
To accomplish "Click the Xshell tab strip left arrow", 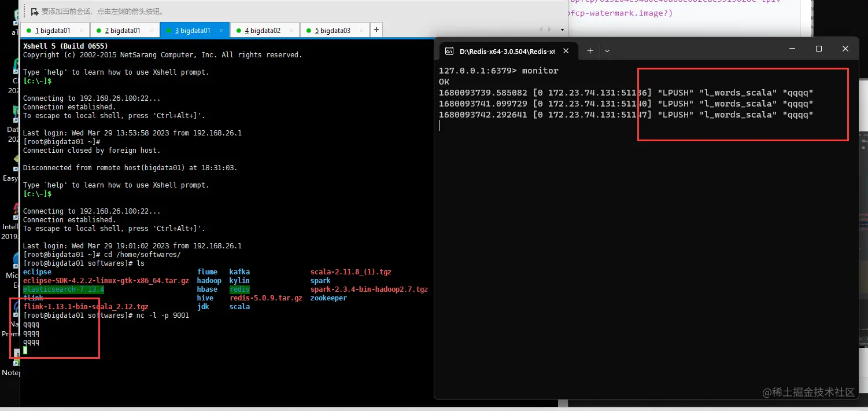I will (x=542, y=30).
